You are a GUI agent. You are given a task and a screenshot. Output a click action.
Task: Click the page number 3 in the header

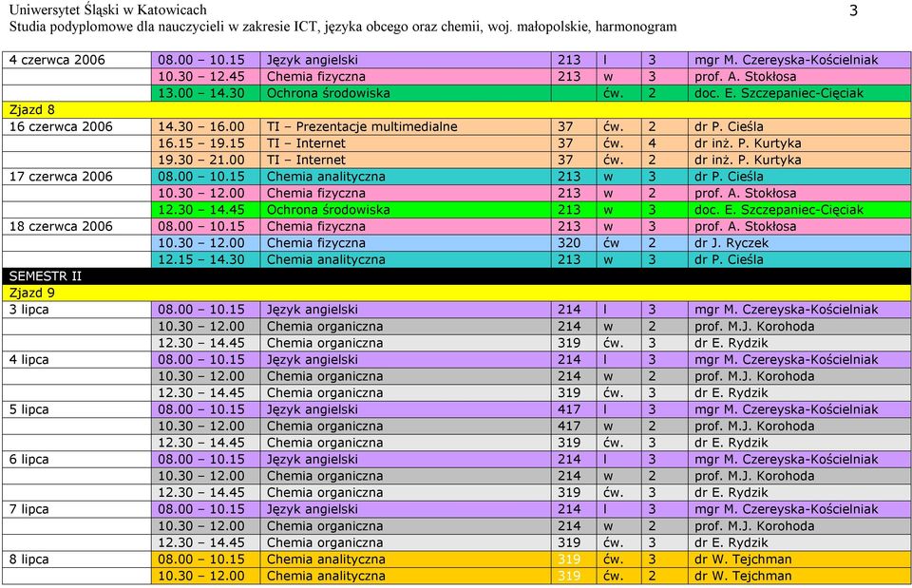point(853,10)
